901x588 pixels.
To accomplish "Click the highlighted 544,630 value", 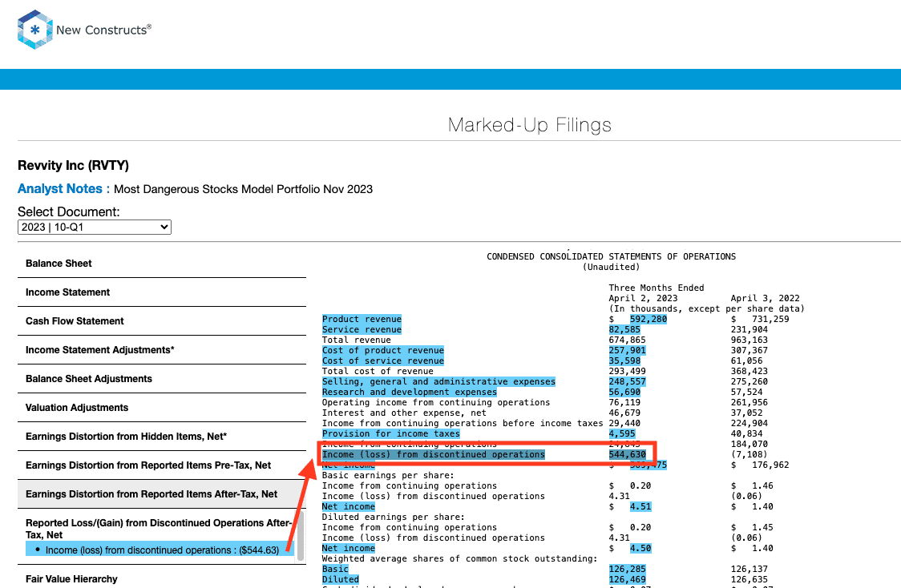I will [x=627, y=454].
